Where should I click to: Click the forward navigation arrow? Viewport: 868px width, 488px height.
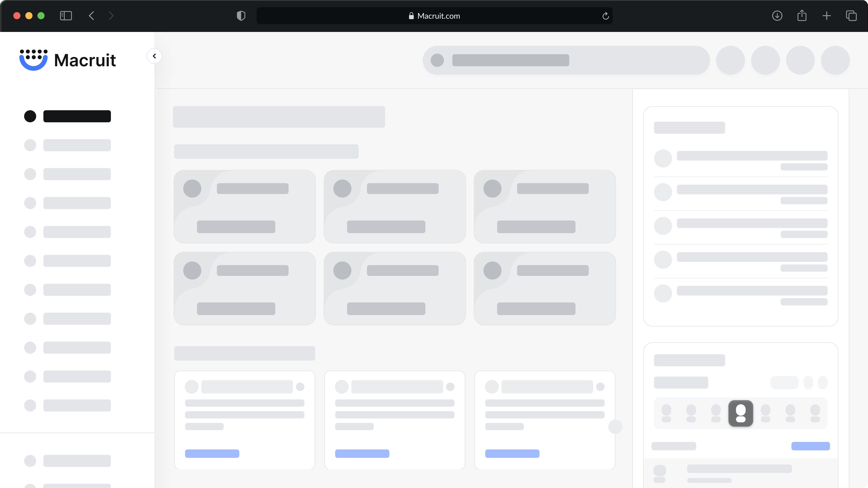pyautogui.click(x=111, y=16)
